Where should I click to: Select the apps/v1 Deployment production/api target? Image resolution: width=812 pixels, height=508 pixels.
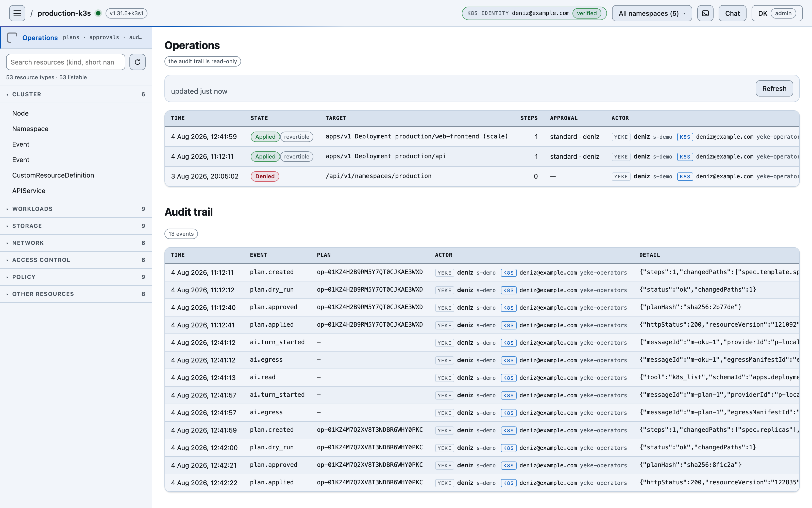click(386, 156)
